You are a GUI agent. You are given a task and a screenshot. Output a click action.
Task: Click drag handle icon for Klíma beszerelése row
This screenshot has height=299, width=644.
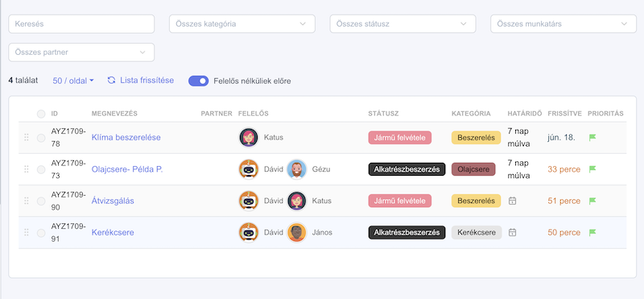point(27,137)
